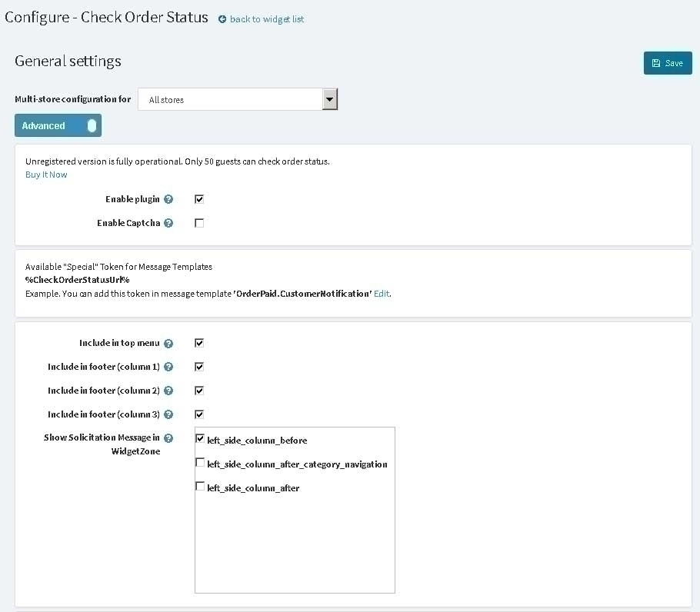Click help icon for footer column 1
700x612 pixels.
[x=168, y=368]
